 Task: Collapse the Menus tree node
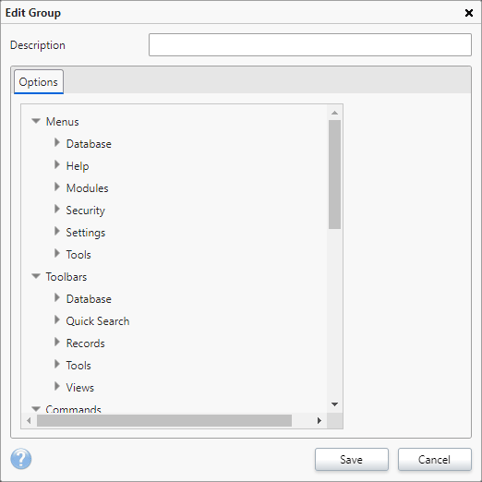[36, 121]
